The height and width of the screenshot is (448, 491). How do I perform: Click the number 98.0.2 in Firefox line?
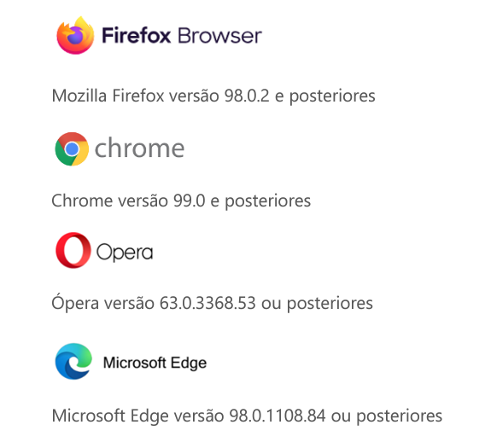[247, 96]
